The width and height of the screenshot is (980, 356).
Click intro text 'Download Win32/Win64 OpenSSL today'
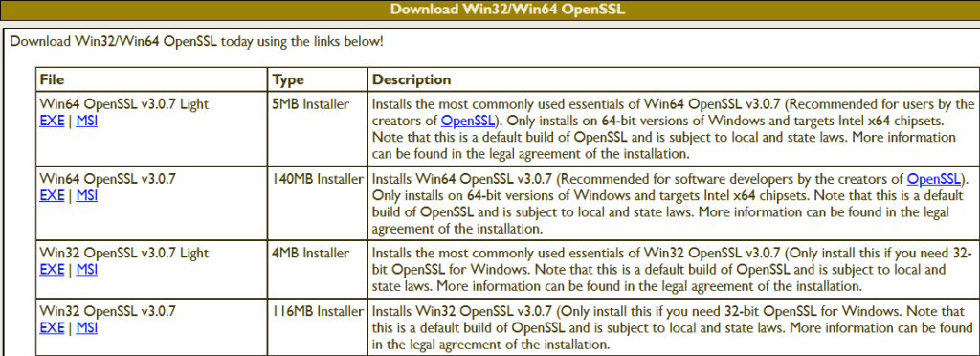coord(129,42)
